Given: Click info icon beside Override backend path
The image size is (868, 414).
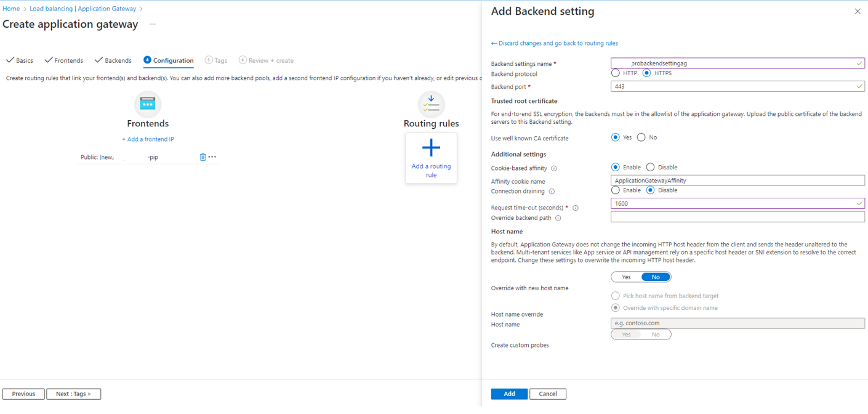Looking at the screenshot, I should click(x=558, y=218).
